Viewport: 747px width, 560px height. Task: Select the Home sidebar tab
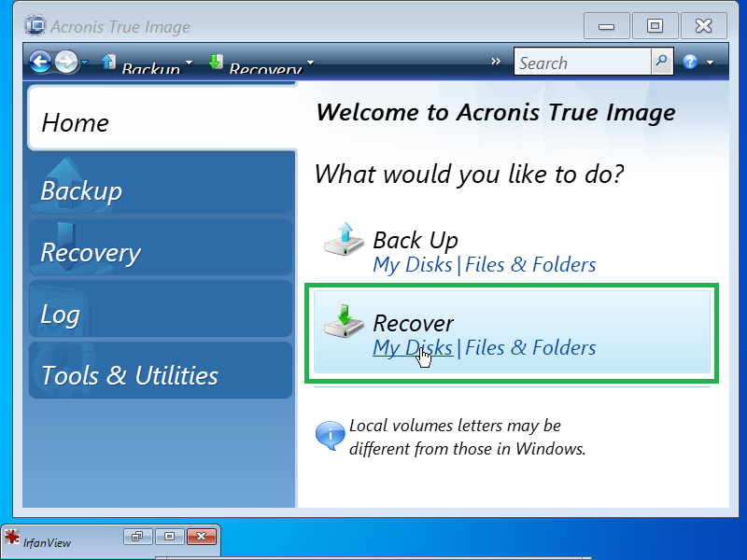(x=162, y=119)
